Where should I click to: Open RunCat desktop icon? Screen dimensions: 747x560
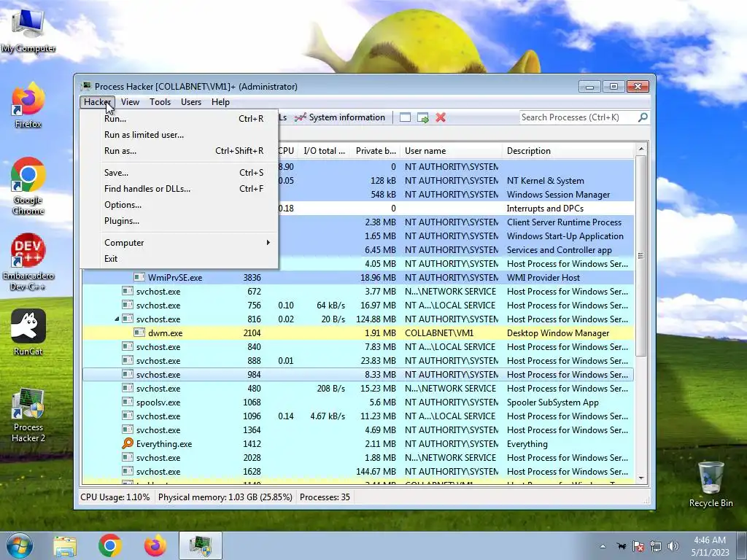pyautogui.click(x=28, y=332)
